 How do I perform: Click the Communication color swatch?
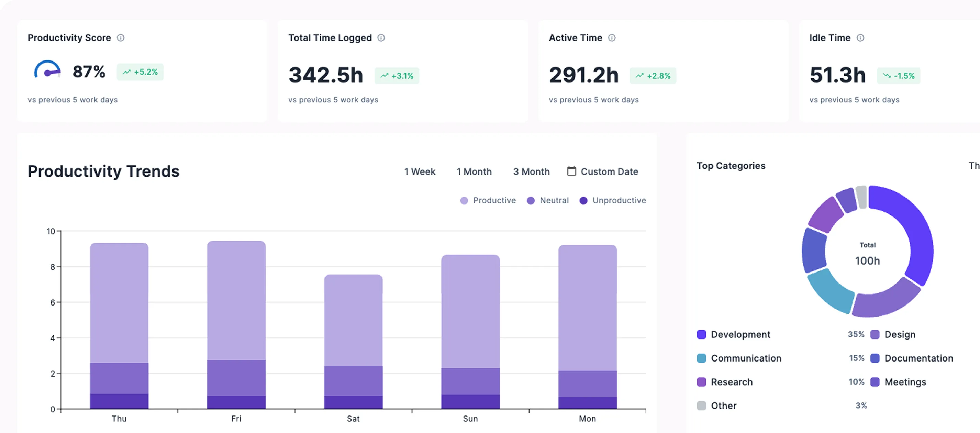(702, 358)
